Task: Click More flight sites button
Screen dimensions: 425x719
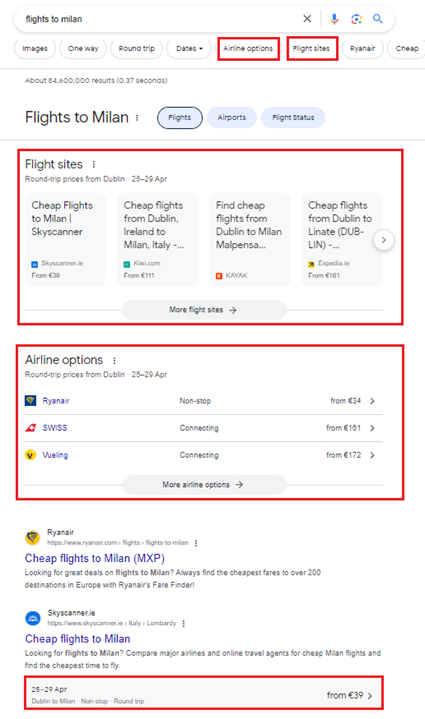Action: coord(204,310)
